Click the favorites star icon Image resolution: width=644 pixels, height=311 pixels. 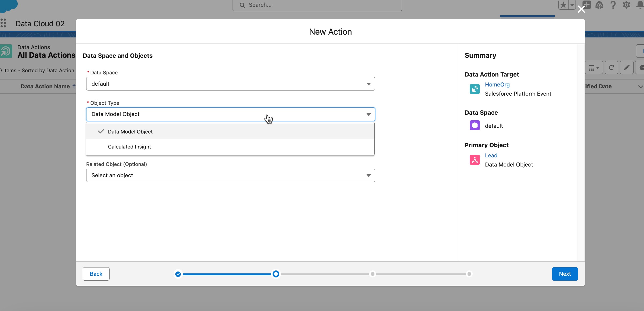pyautogui.click(x=563, y=5)
